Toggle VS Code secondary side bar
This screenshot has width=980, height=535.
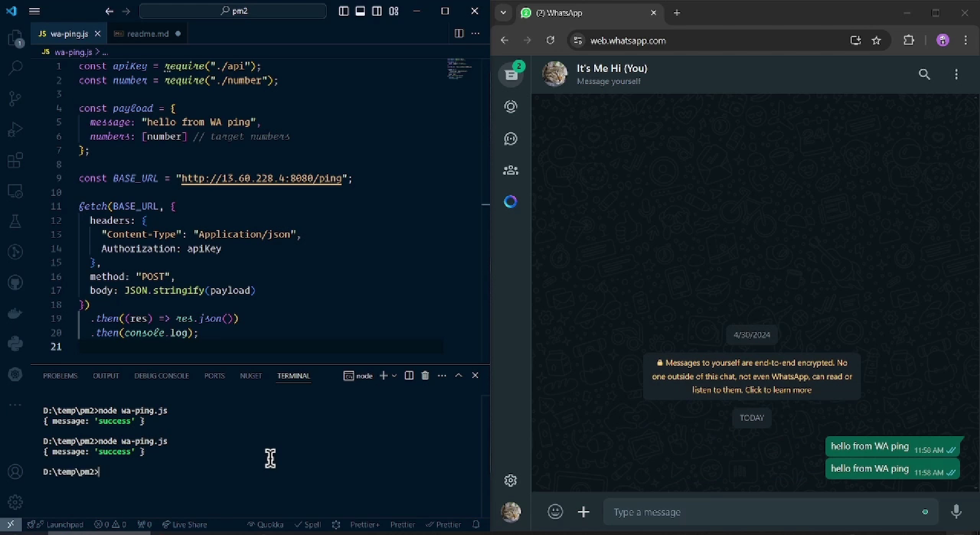[377, 11]
